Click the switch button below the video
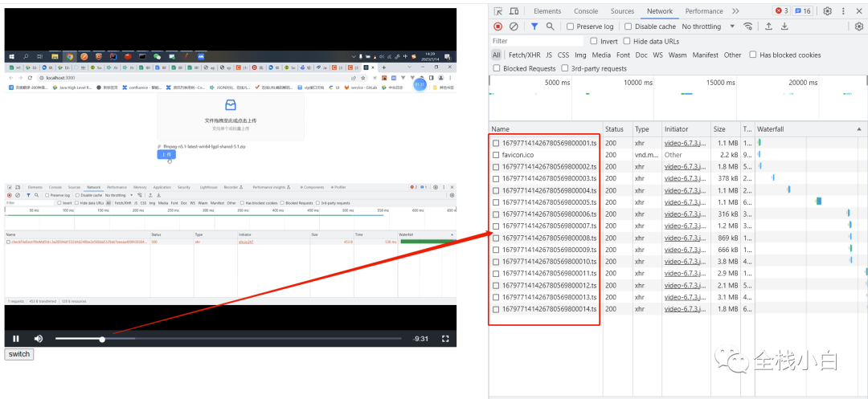 19,354
